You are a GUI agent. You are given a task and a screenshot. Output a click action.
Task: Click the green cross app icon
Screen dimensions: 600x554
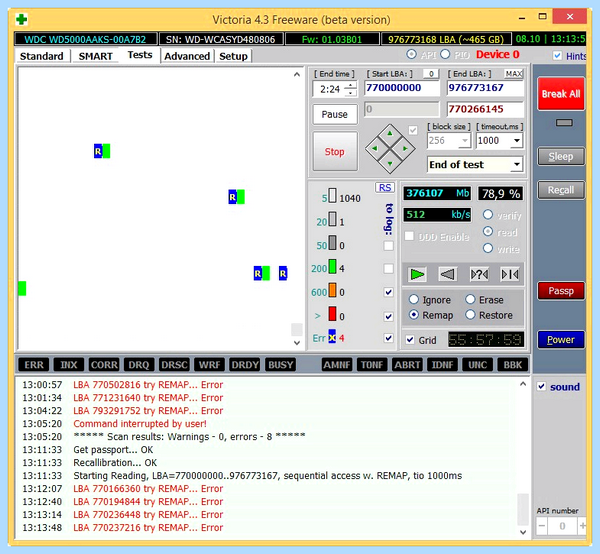point(21,19)
